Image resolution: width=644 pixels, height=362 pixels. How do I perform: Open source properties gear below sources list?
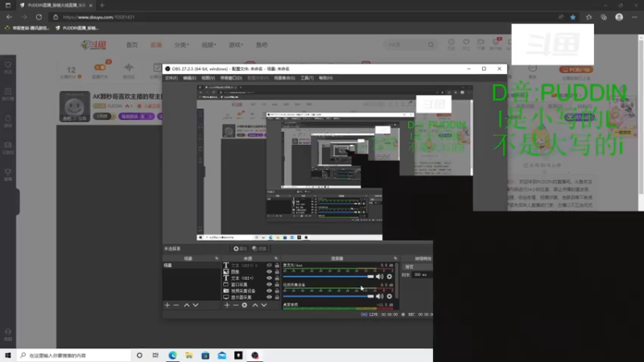pos(245,306)
